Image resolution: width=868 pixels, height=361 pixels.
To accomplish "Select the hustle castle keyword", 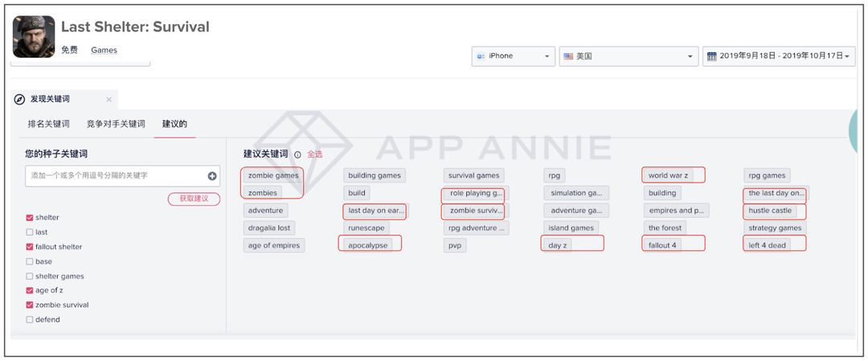I will (770, 211).
